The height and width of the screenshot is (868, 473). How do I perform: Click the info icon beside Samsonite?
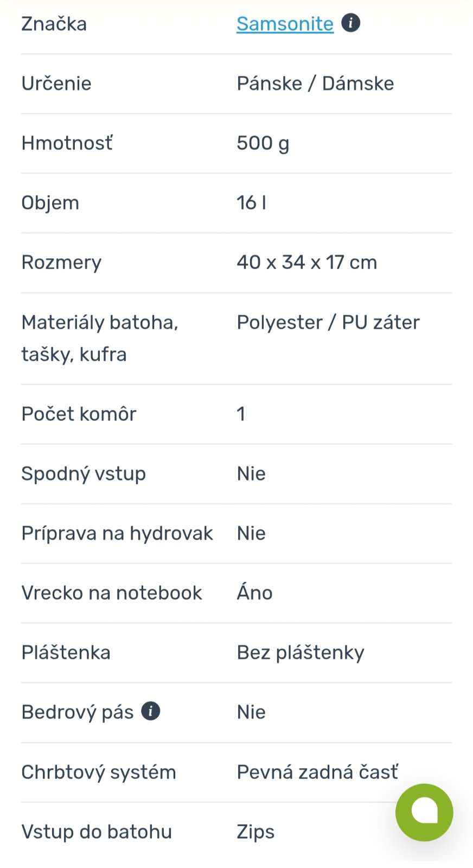click(x=351, y=23)
